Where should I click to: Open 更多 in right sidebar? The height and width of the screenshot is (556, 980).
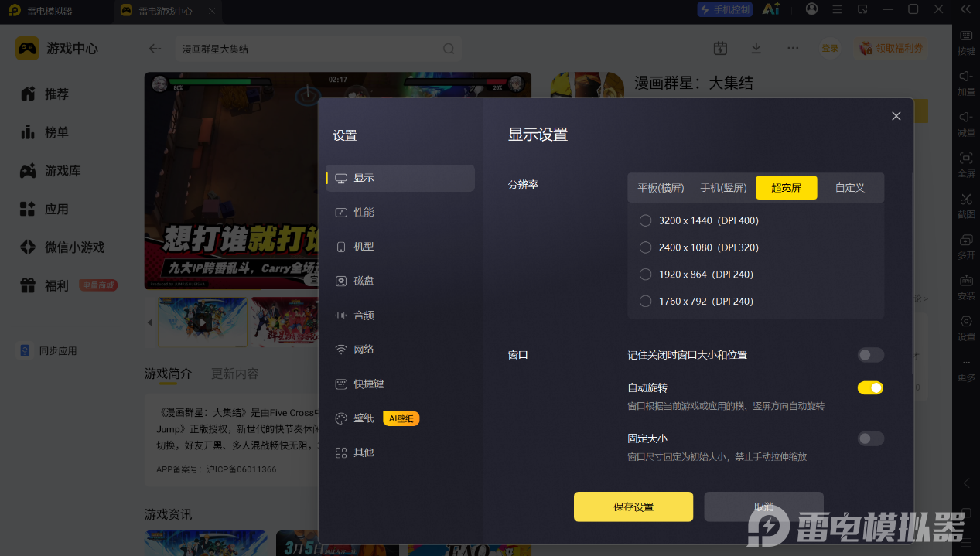(966, 370)
